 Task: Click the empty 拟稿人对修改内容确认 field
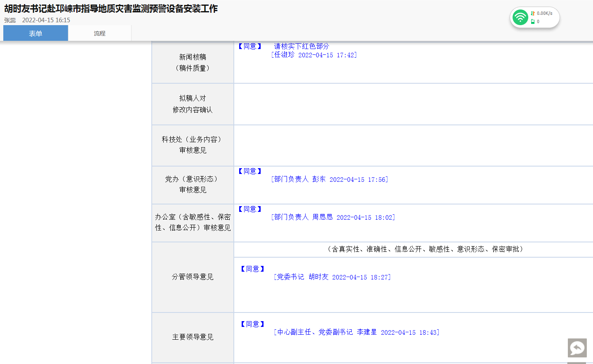(x=412, y=104)
